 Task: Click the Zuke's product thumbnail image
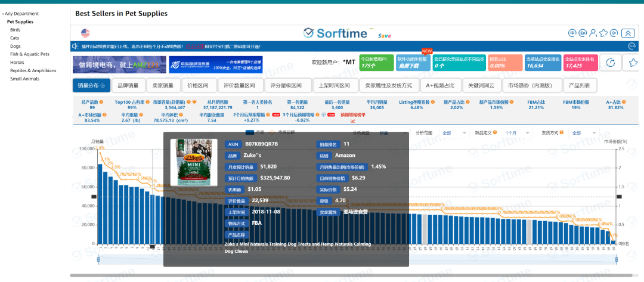[194, 162]
